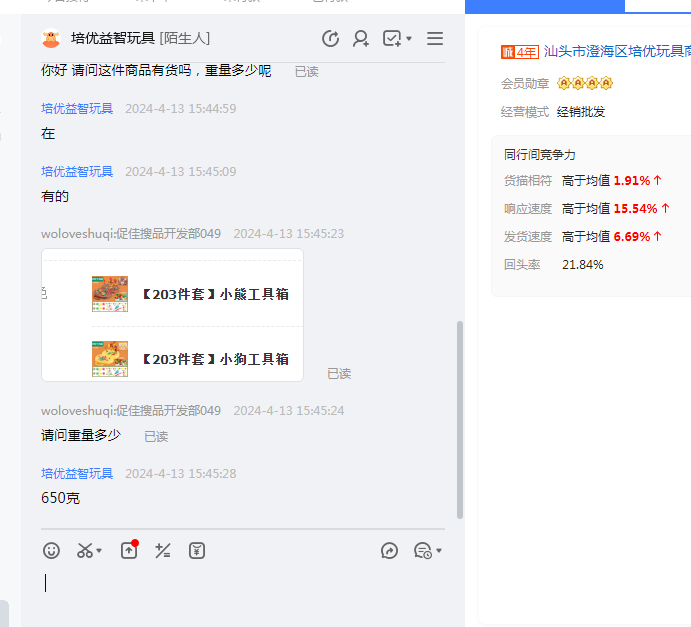Click the yuan payment icon

(197, 550)
